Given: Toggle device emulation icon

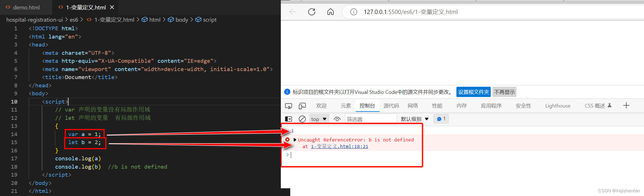Looking at the screenshot, I should coord(302,106).
